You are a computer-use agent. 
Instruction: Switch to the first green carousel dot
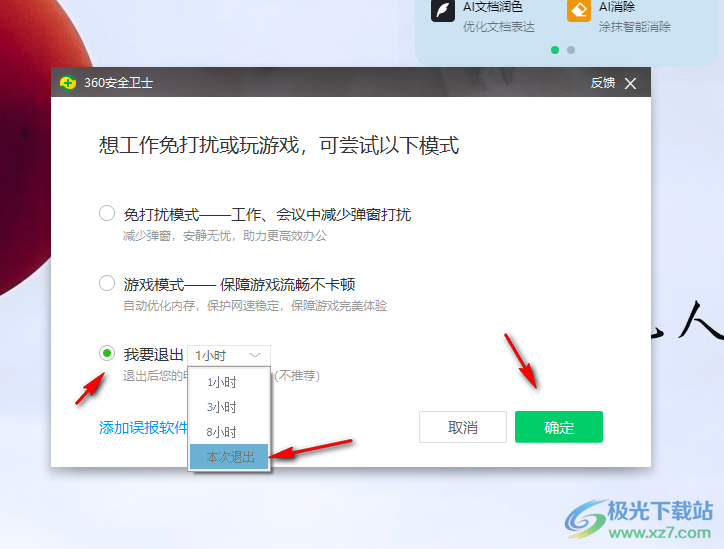coord(555,50)
